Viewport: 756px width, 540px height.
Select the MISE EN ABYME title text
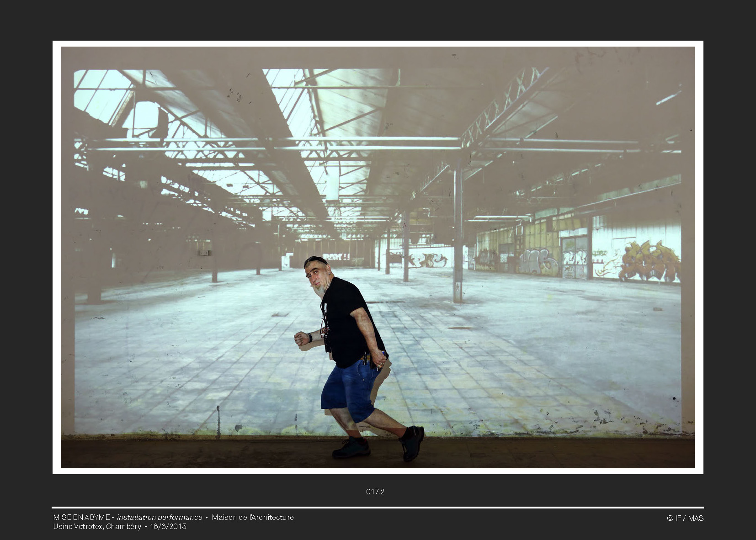pyautogui.click(x=81, y=517)
